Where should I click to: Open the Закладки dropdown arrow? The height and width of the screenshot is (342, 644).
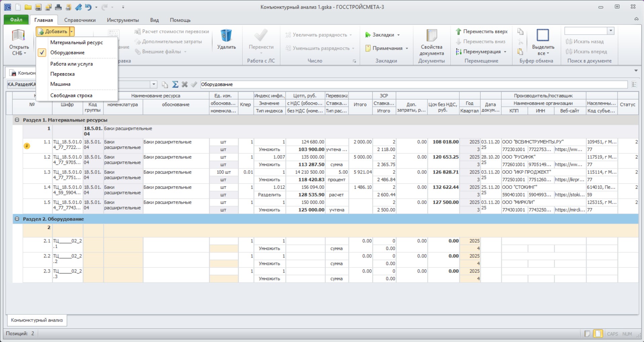click(x=399, y=35)
